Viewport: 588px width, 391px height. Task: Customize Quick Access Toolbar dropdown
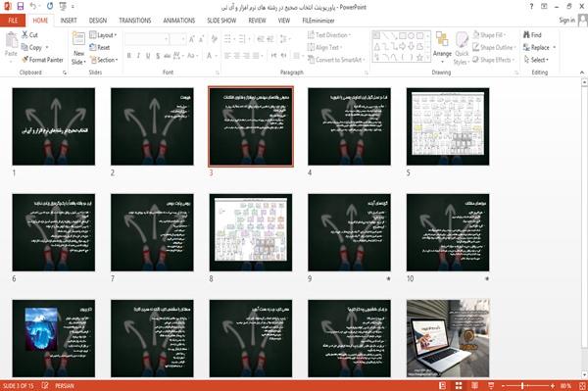coord(73,7)
